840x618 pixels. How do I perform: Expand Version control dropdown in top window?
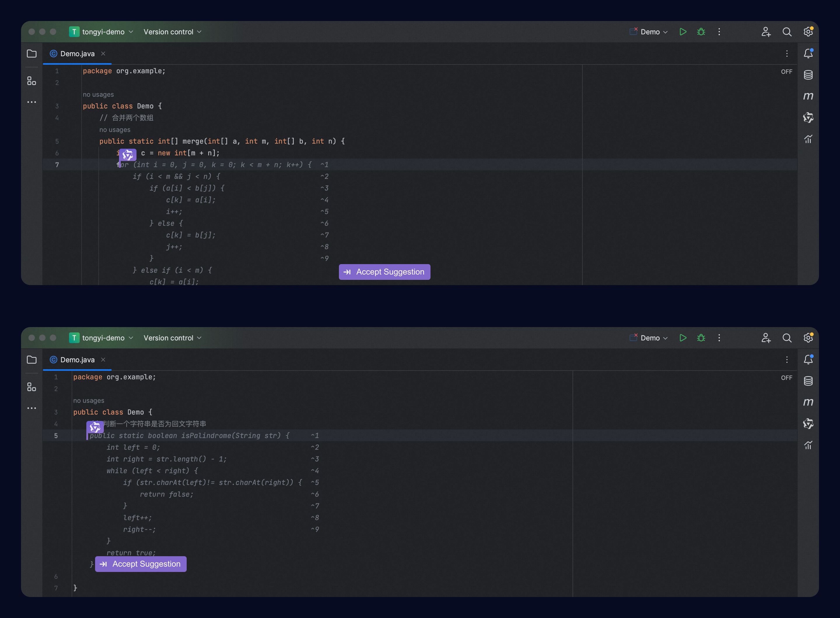[x=172, y=32]
